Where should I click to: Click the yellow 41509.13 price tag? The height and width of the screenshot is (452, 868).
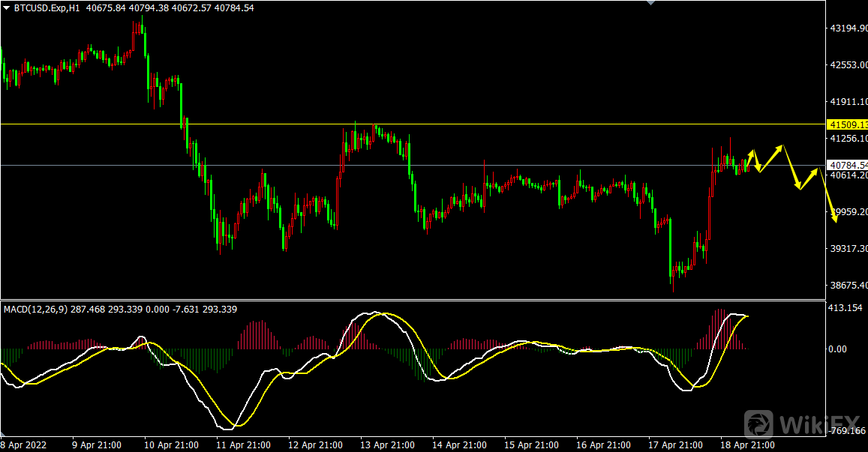(x=847, y=125)
